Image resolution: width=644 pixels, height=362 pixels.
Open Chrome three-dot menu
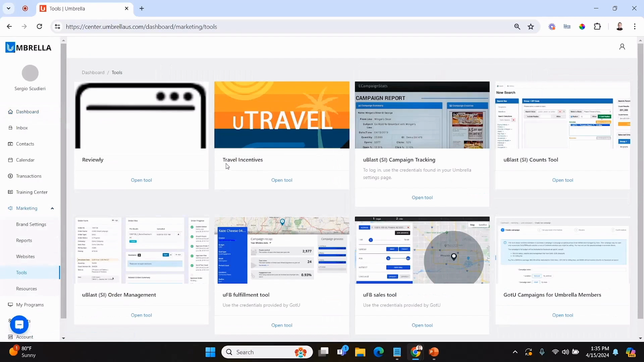point(635,27)
